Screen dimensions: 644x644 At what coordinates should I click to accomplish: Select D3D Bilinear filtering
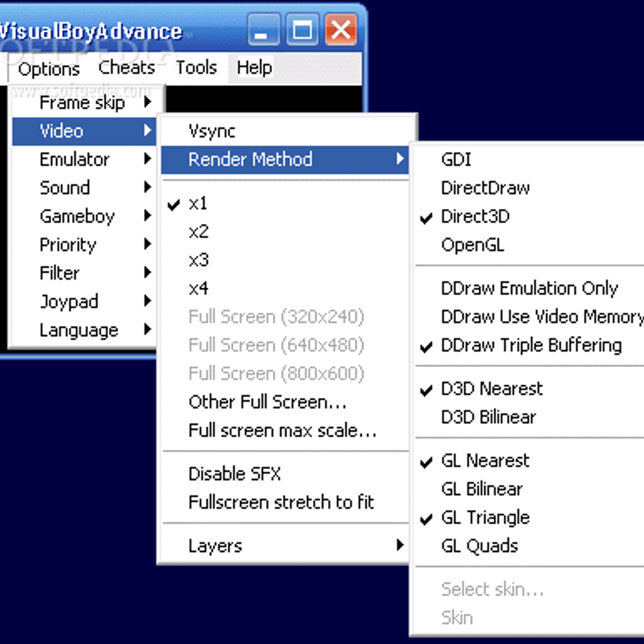[x=529, y=417]
